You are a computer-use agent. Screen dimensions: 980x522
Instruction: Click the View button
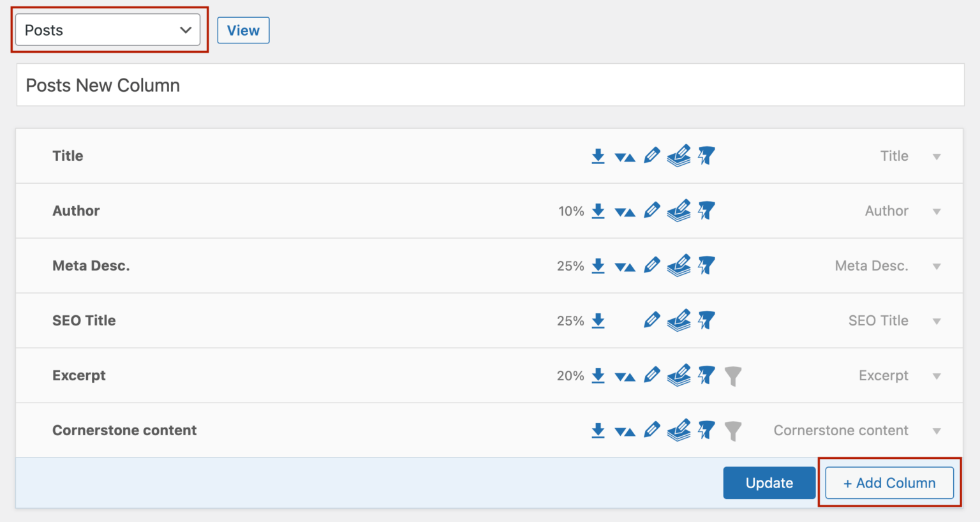(243, 31)
